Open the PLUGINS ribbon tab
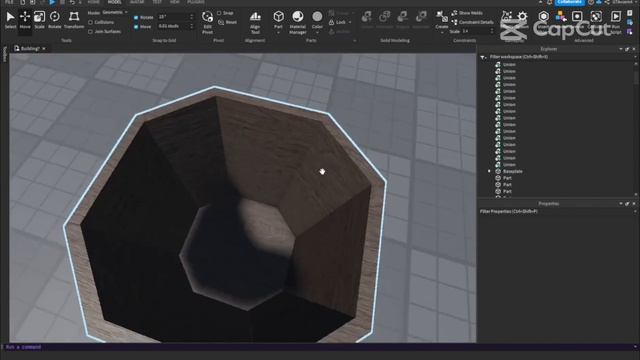 click(x=196, y=2)
